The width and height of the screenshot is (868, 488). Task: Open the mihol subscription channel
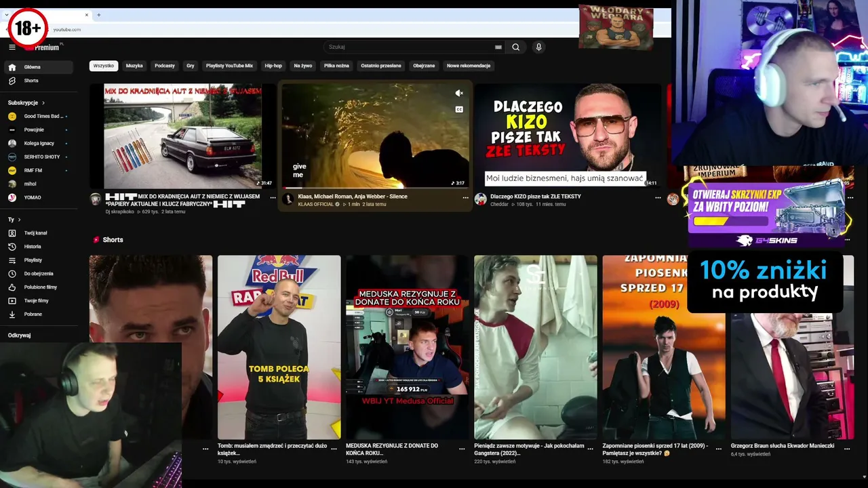click(x=39, y=184)
